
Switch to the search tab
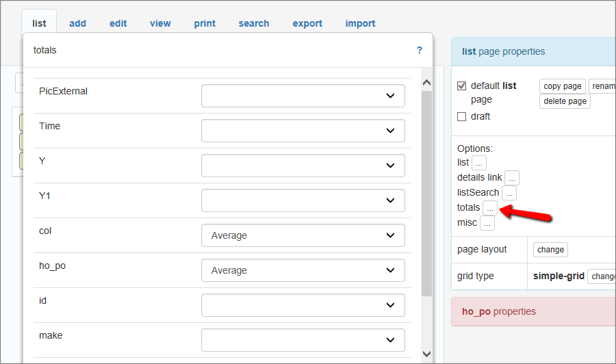pos(253,23)
